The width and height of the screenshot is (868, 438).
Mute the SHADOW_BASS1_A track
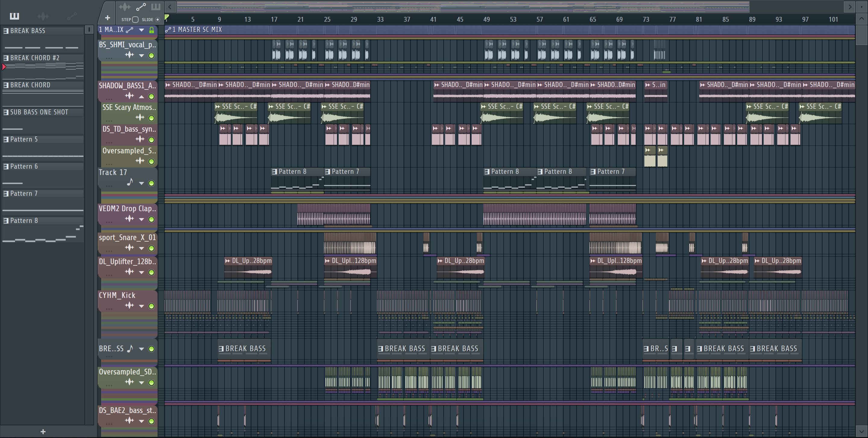click(152, 97)
